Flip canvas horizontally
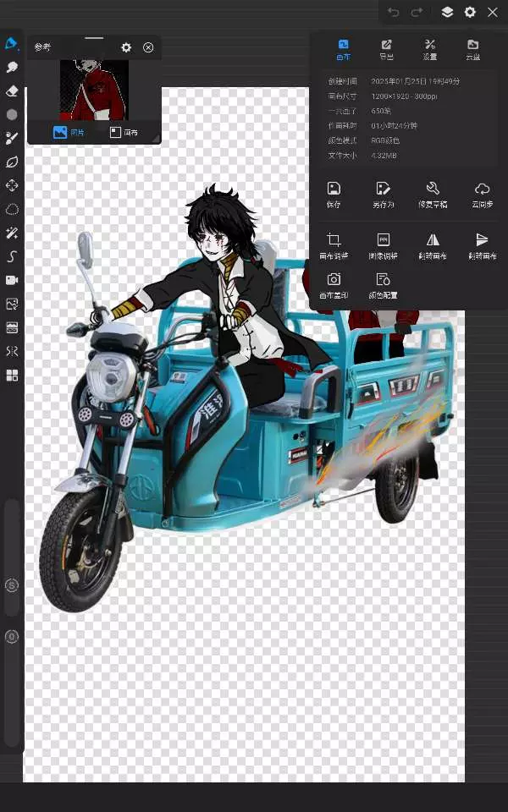 pos(433,246)
